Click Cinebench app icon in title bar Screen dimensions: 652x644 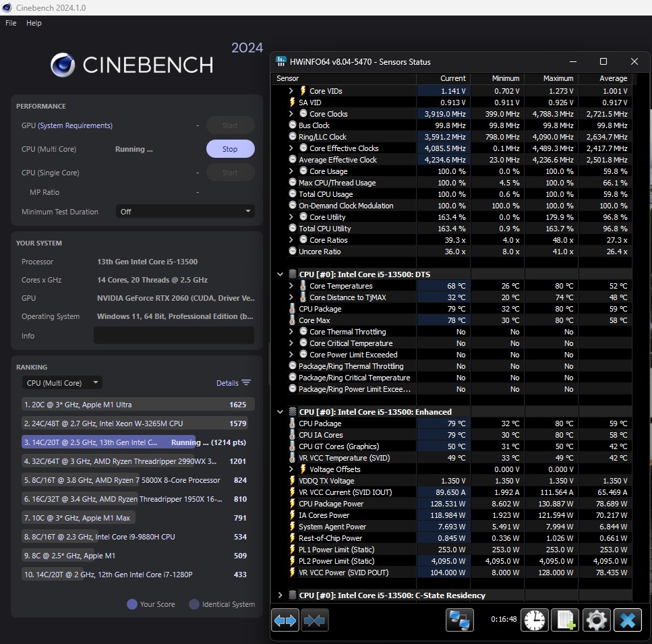point(7,7)
